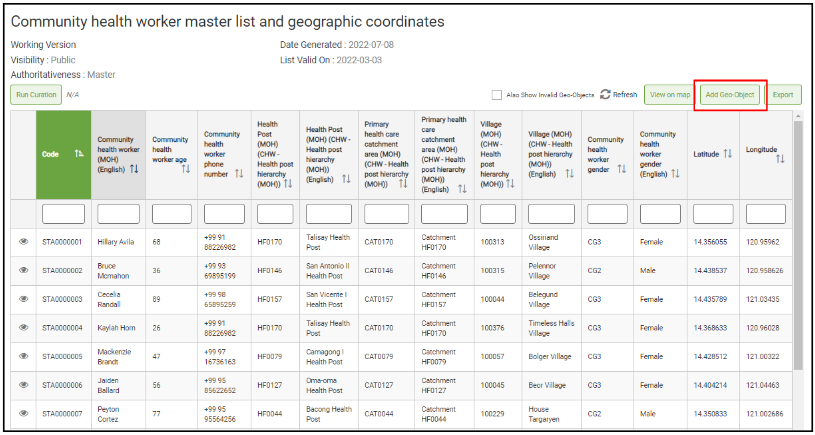Enable Also Show Invalid Geo-Objects checkbox
815x435 pixels.
click(x=497, y=95)
